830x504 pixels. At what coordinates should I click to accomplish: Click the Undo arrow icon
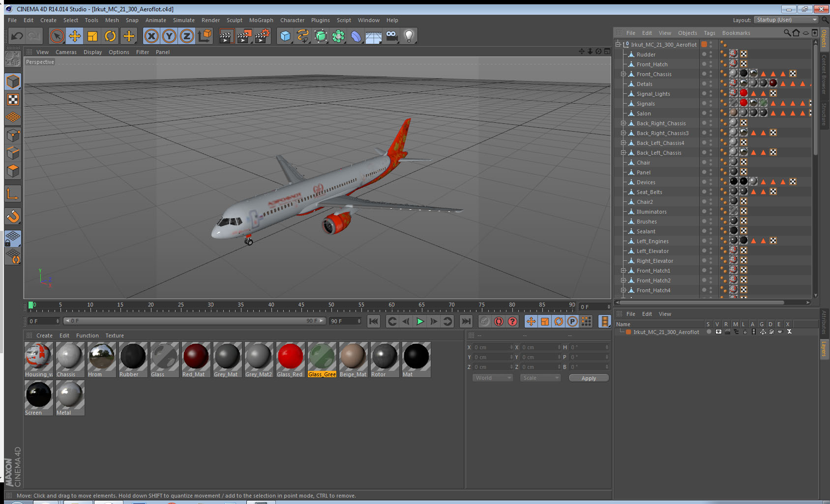[x=17, y=36]
